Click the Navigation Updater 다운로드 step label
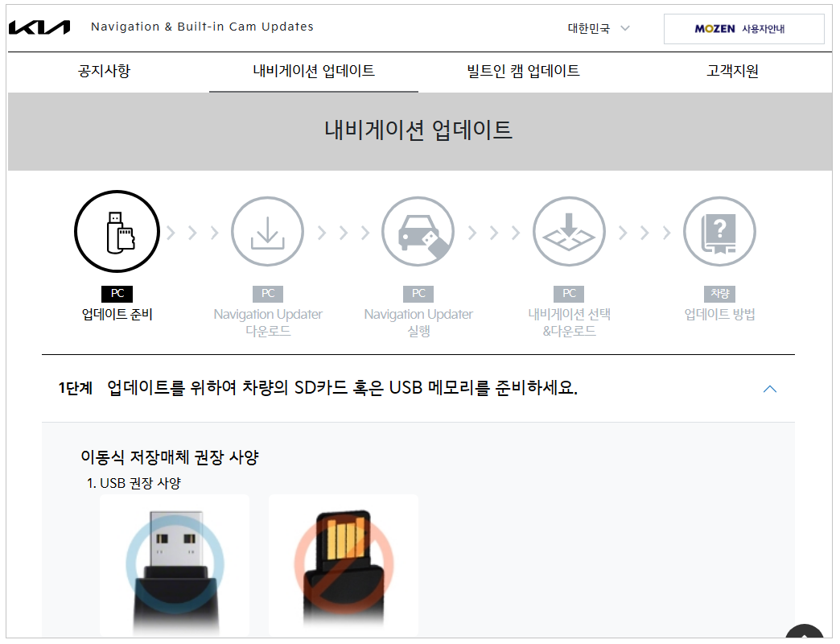The width and height of the screenshot is (840, 644). tap(268, 323)
